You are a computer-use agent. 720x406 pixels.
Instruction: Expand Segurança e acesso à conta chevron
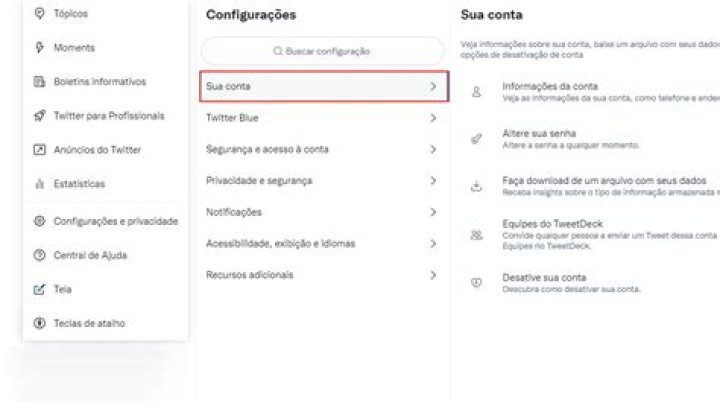433,149
